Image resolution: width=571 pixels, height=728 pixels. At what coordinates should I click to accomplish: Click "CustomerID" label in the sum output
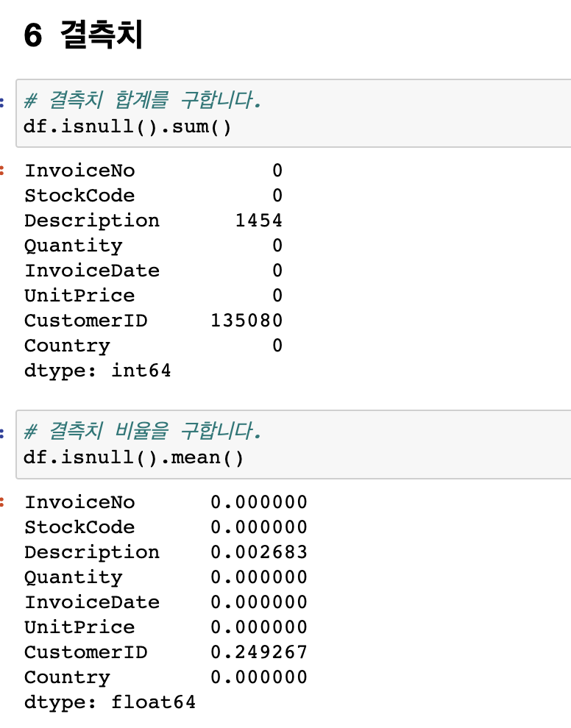85,321
